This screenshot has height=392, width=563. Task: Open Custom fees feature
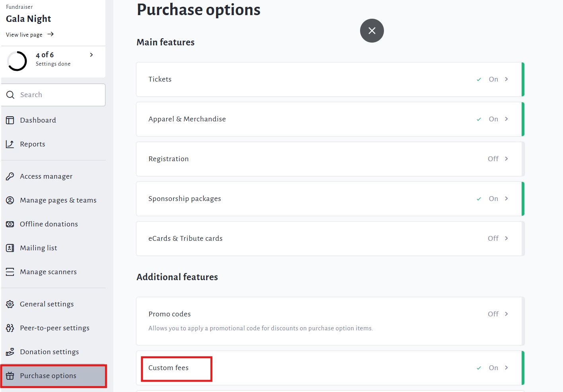(169, 368)
